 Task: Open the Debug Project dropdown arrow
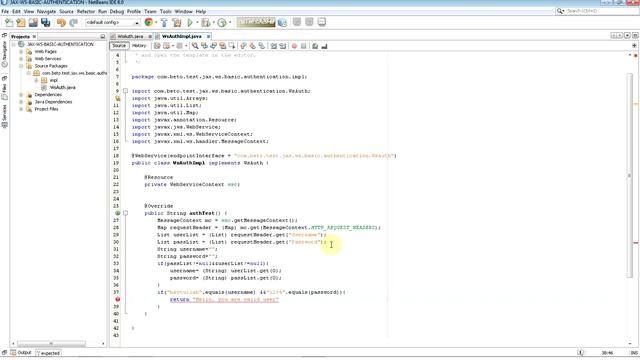(213, 22)
